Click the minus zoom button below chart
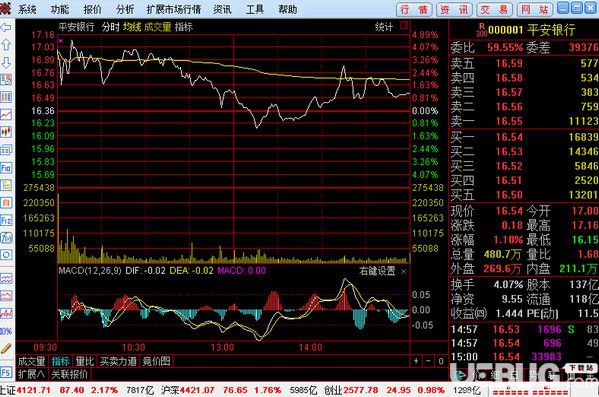The height and width of the screenshot is (397, 599). pos(429,361)
